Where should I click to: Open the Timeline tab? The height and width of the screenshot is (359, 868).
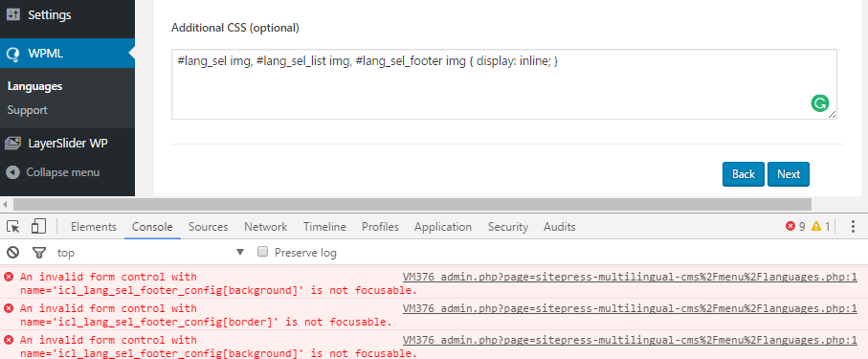pyautogui.click(x=324, y=227)
